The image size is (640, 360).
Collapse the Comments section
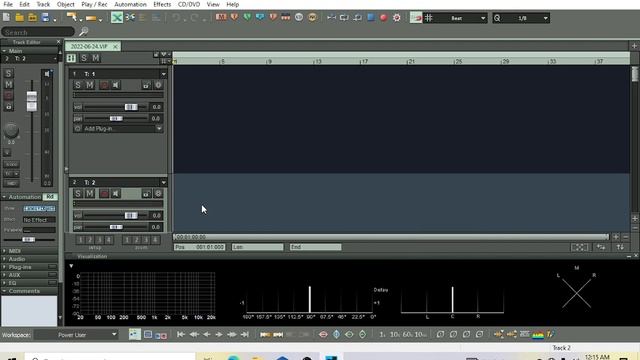(x=4, y=291)
